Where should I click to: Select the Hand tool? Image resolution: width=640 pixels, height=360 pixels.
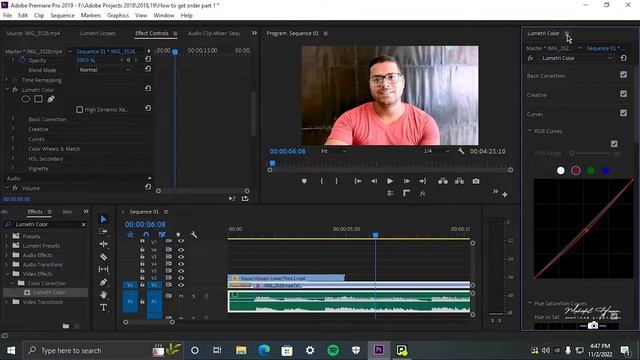[x=104, y=294]
